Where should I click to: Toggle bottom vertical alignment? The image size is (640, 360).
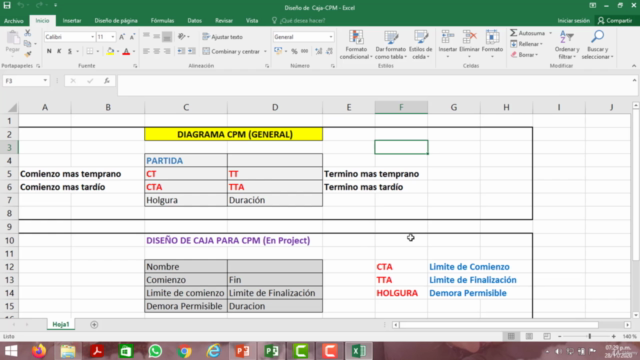pyautogui.click(x=167, y=37)
